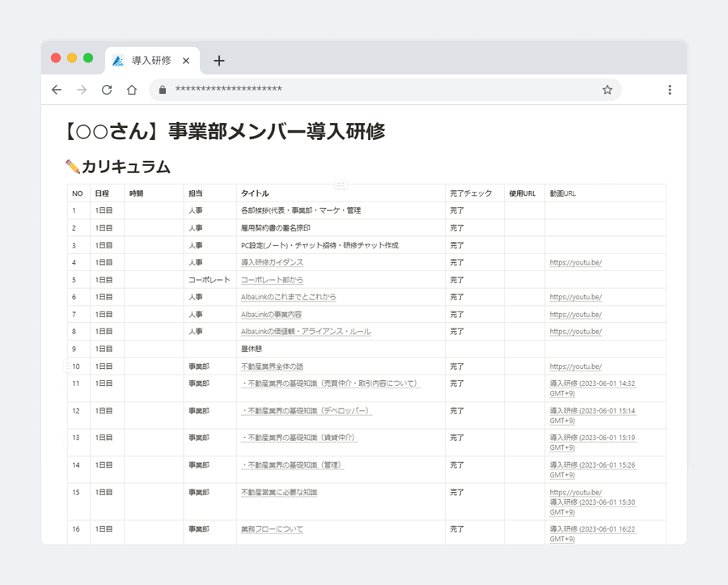728x585 pixels.
Task: Click the browser forward arrow
Action: (x=81, y=90)
